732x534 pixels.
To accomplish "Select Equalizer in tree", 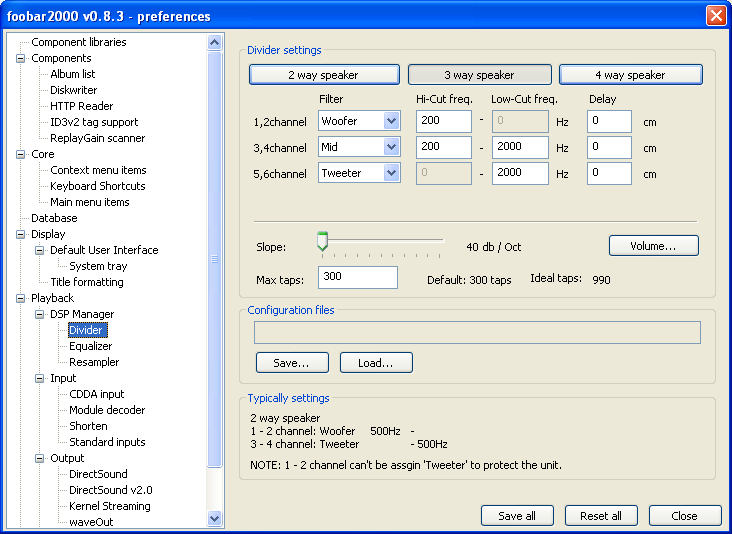I will (x=91, y=346).
